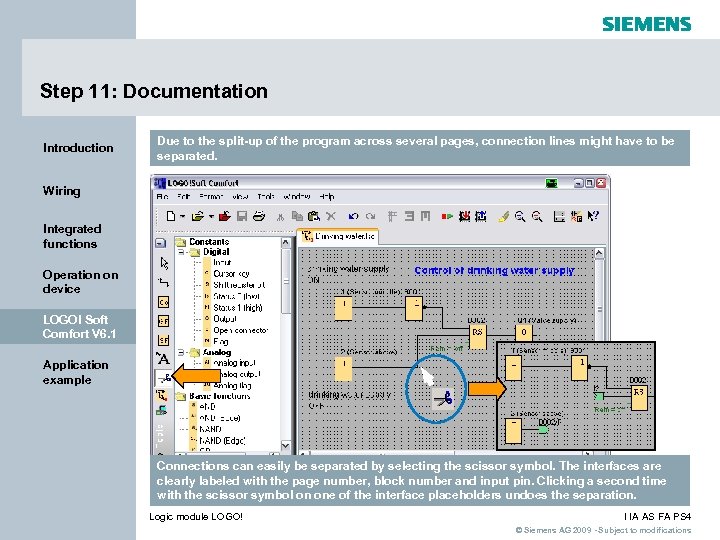Screen dimensions: 720x540
Task: Click the Save diskette icon
Action: pyautogui.click(x=242, y=216)
